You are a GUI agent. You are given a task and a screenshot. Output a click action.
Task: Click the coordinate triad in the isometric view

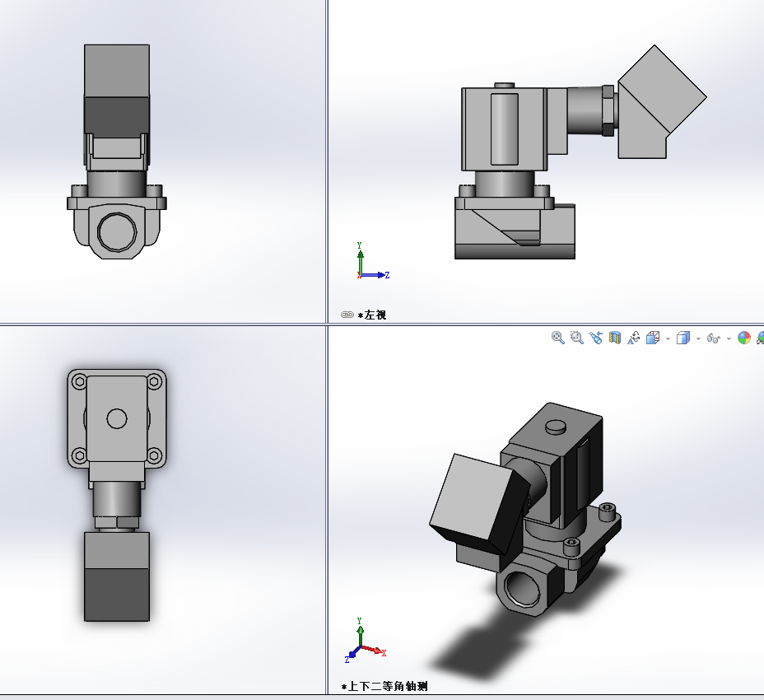tap(366, 641)
